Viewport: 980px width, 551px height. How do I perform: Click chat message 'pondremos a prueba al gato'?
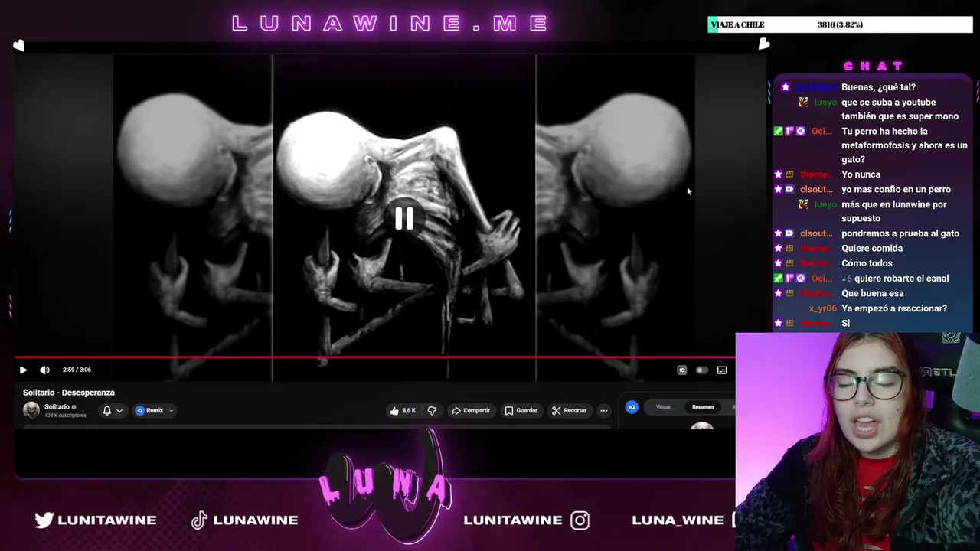(900, 233)
